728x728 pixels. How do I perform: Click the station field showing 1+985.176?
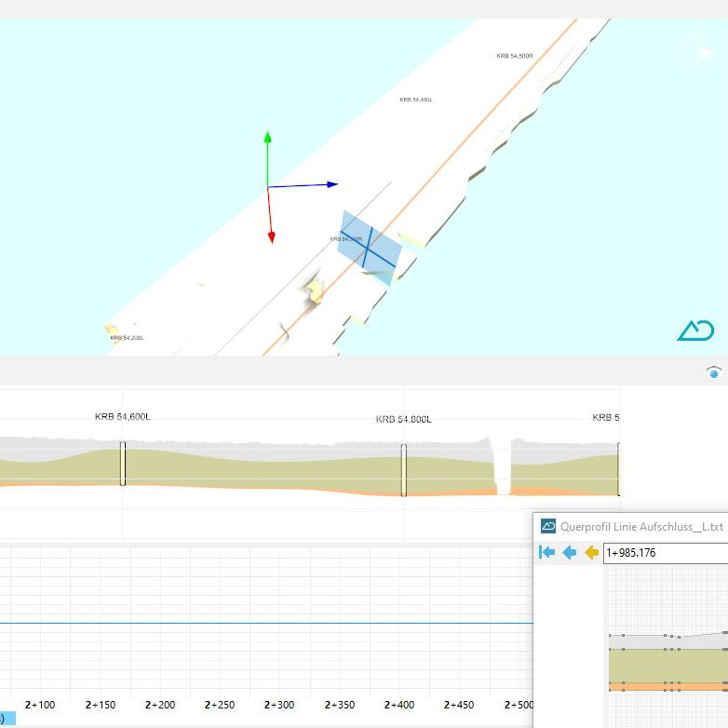click(x=666, y=553)
